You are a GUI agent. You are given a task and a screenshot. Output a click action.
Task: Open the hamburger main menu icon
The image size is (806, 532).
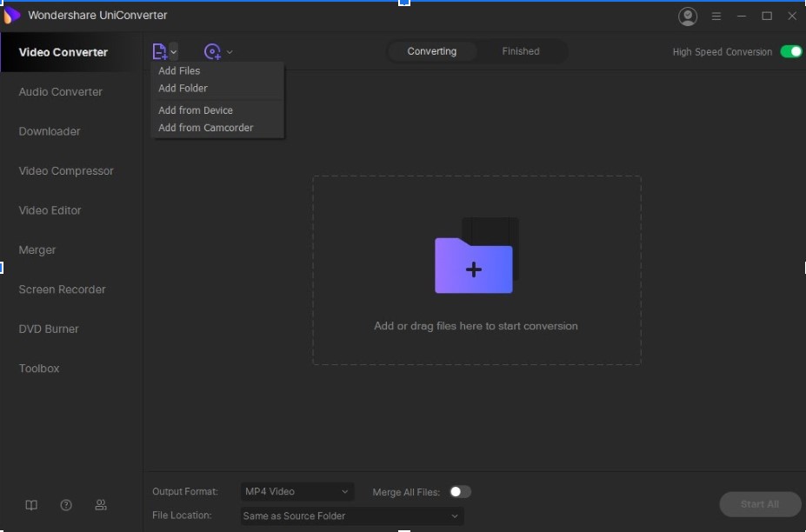click(716, 17)
